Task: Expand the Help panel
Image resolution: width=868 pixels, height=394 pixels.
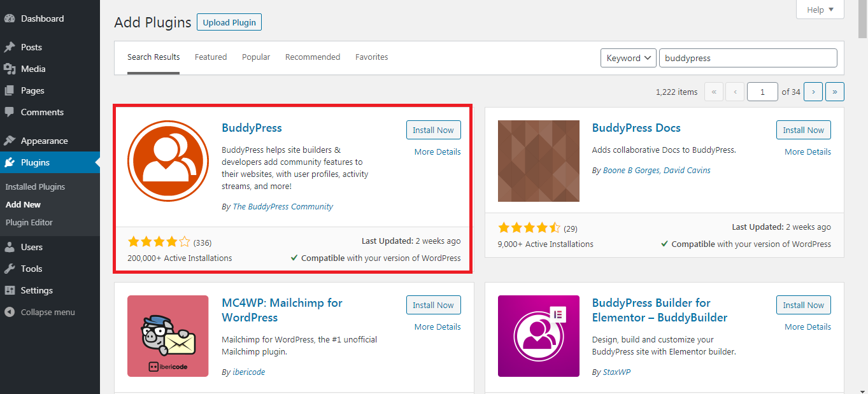Action: click(820, 10)
